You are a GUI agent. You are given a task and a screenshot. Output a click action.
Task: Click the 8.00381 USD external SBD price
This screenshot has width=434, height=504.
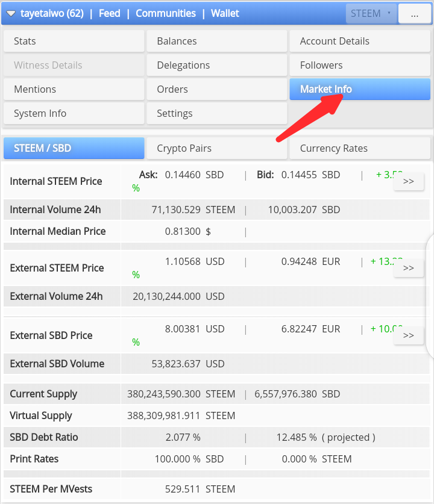pos(195,329)
